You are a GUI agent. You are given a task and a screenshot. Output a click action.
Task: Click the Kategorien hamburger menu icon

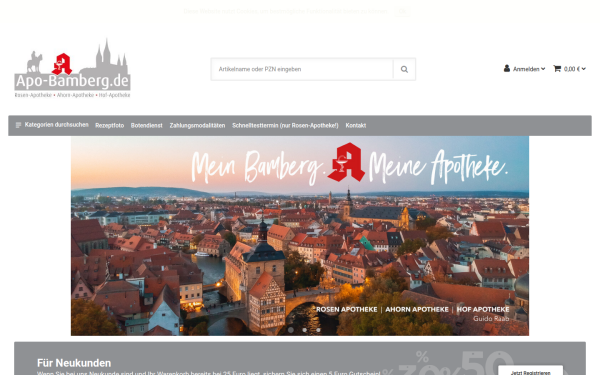[18, 125]
